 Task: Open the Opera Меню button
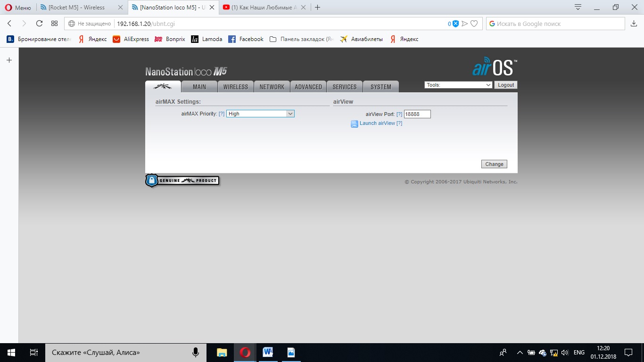pos(18,8)
